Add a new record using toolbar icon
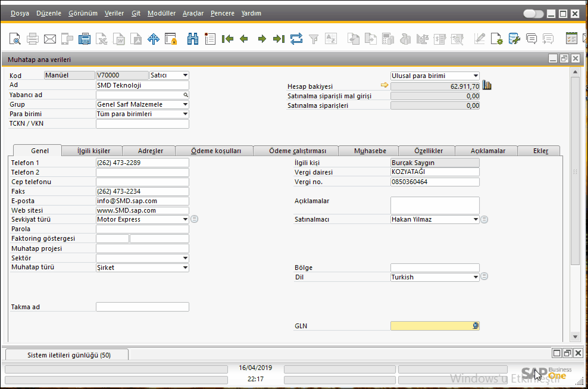The width and height of the screenshot is (588, 389). [x=210, y=39]
